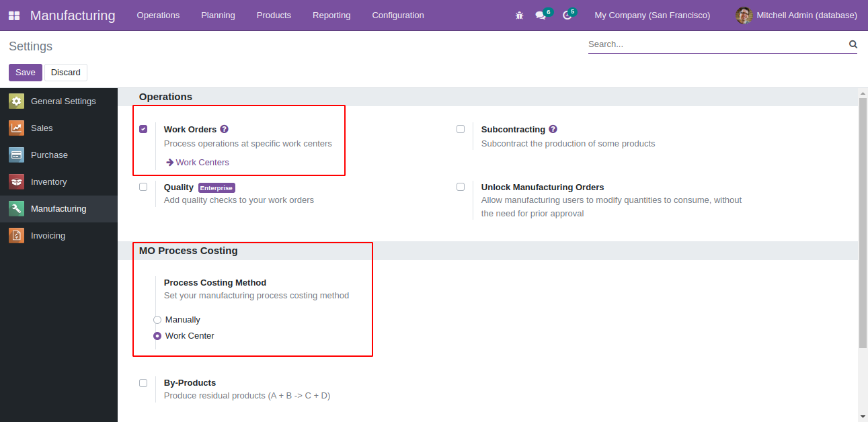Click the Sales chart icon in sidebar
Image resolution: width=868 pixels, height=422 pixels.
16,128
